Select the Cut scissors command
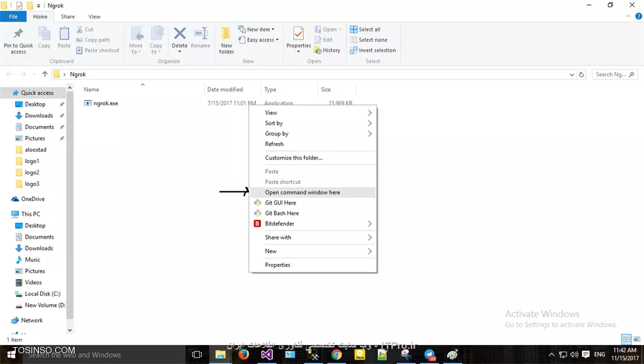Screen dimensions: 644x364 click(x=85, y=29)
